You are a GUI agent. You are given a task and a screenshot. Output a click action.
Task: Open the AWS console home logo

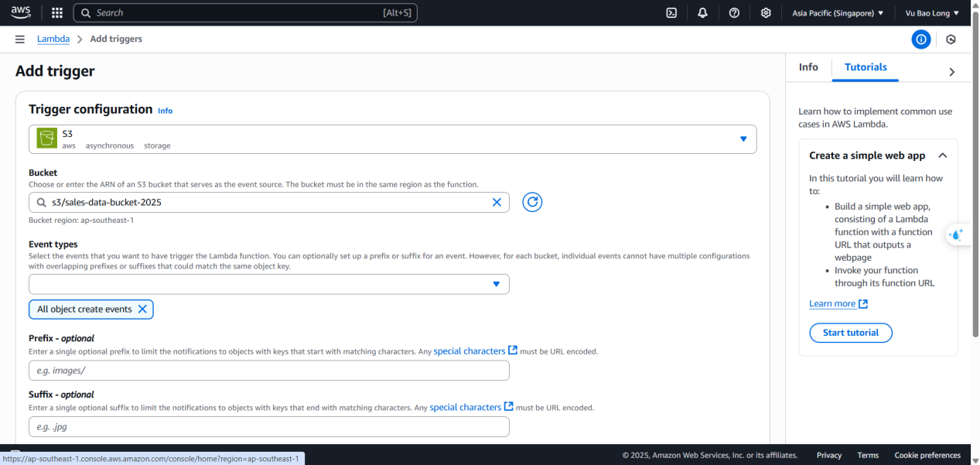tap(20, 12)
